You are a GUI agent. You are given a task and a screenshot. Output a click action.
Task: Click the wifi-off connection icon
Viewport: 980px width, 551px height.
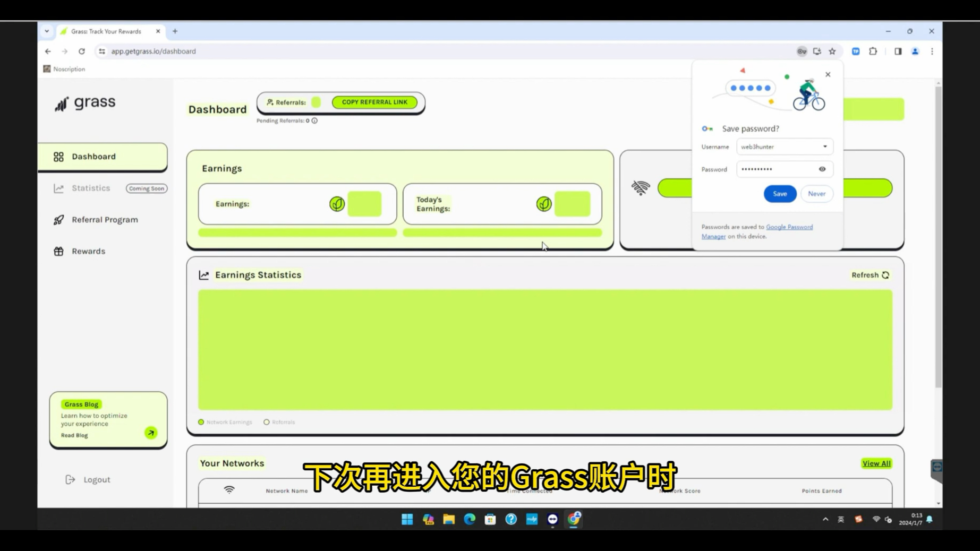[x=640, y=187]
